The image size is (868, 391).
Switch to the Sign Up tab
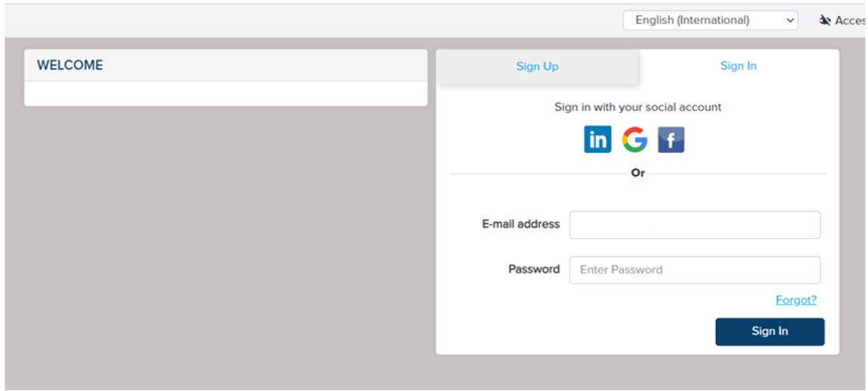coord(537,67)
